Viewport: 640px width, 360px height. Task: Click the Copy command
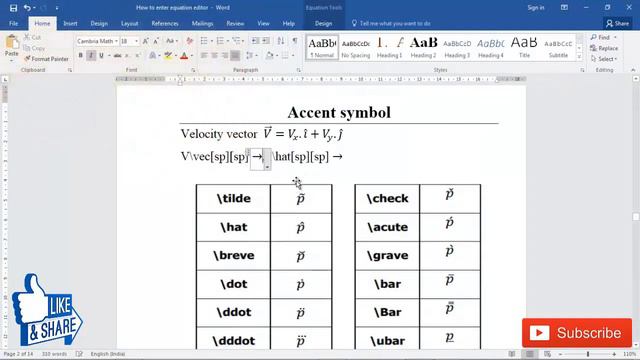pos(34,48)
